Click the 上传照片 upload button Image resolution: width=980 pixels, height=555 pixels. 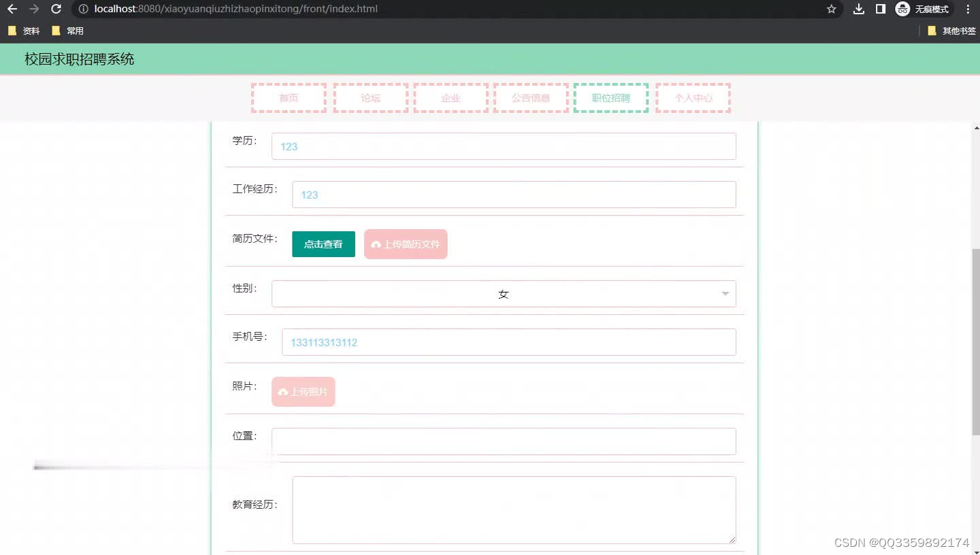point(304,392)
